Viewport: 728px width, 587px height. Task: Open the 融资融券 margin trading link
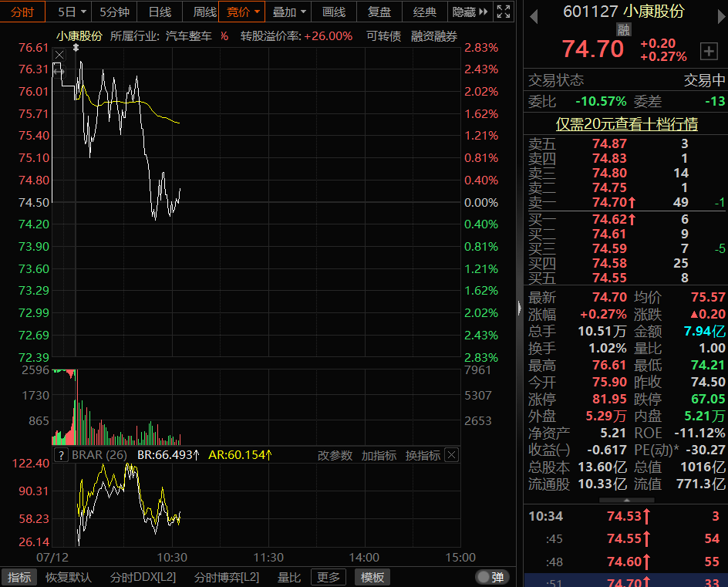click(x=434, y=36)
